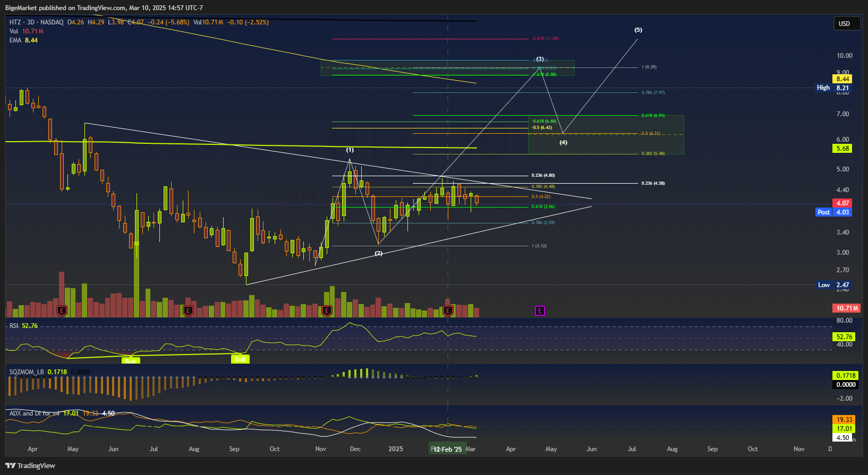Click the 0.786 (3.59) Fibonacci label

[543, 223]
